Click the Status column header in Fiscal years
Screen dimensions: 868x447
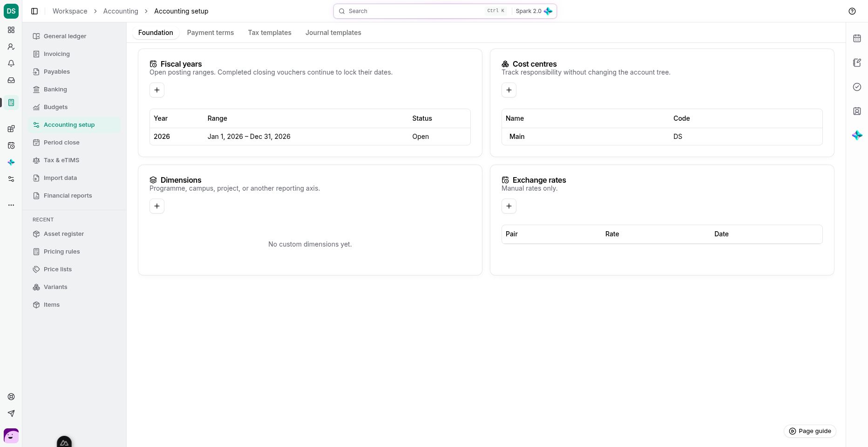422,118
